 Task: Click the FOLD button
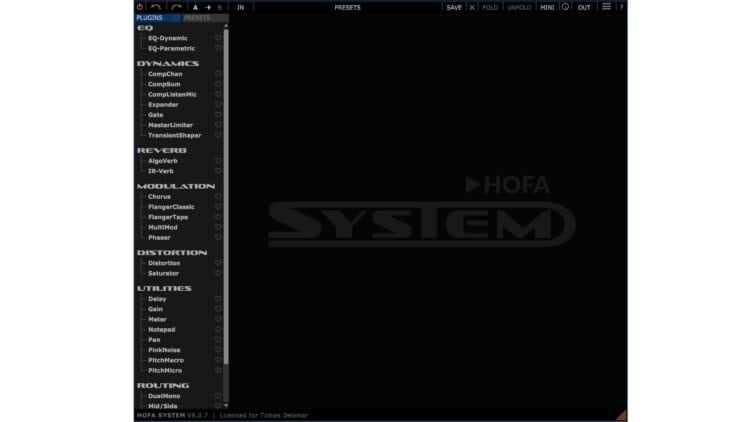490,8
